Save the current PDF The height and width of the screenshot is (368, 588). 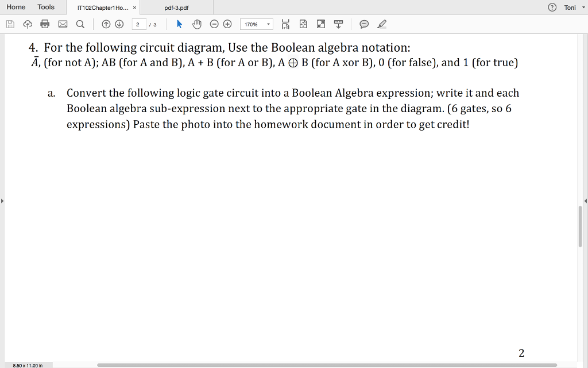(x=10, y=24)
